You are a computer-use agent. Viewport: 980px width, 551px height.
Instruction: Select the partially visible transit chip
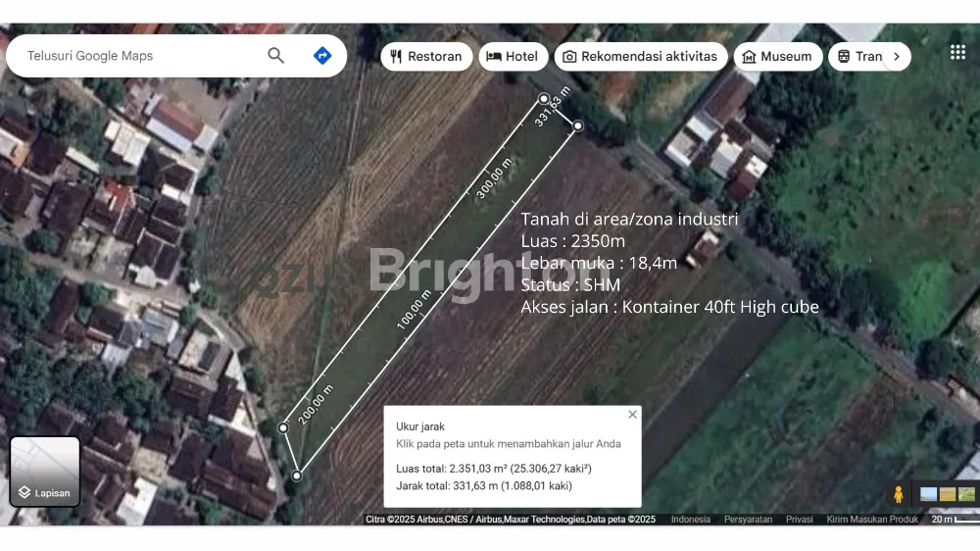pyautogui.click(x=857, y=57)
